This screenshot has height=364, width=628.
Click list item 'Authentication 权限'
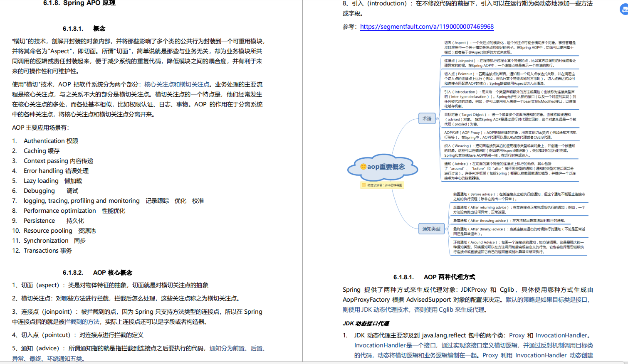coord(51,141)
